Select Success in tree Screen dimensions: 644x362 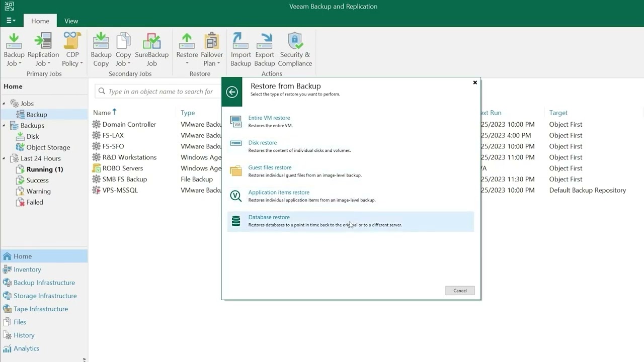coord(38,180)
